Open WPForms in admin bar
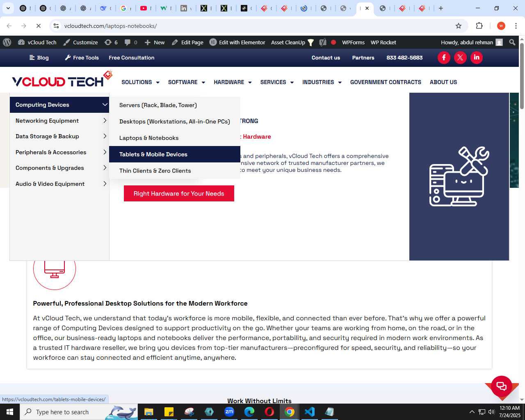 (353, 42)
